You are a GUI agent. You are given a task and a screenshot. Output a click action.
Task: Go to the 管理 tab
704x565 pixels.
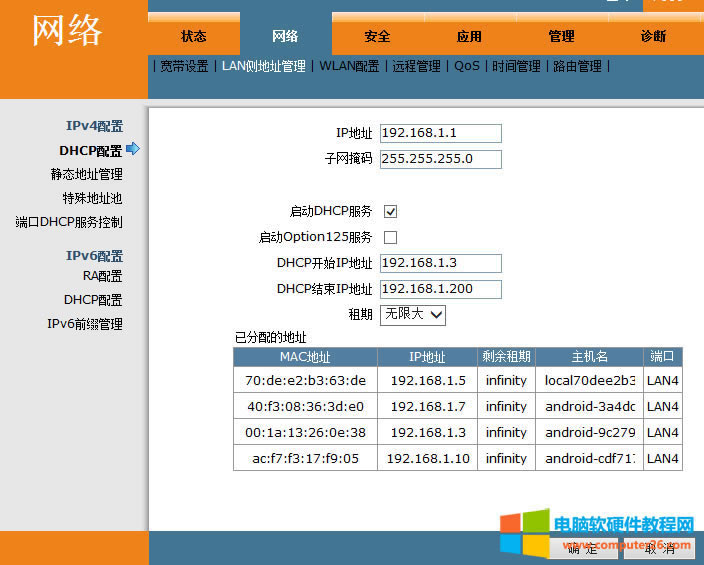(561, 36)
